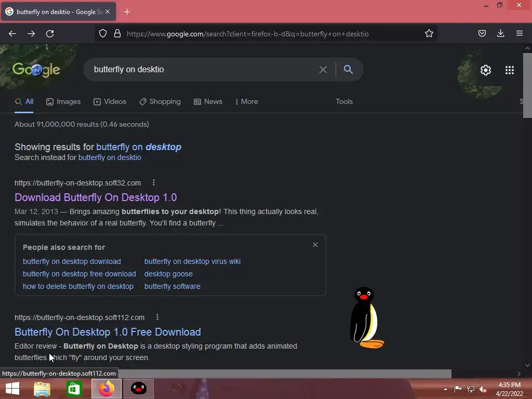This screenshot has width=532, height=399.
Task: Click the corrected query butterfly on desktop
Action: coord(139,147)
